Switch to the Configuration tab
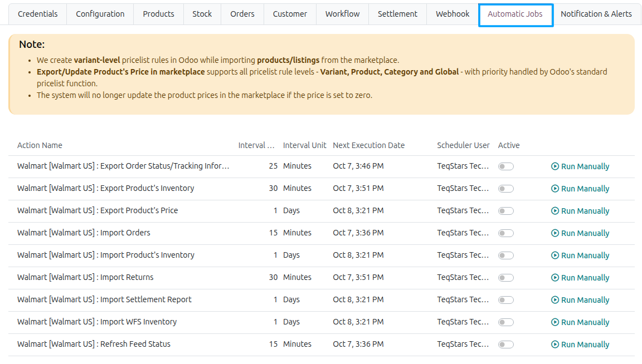 (x=100, y=14)
